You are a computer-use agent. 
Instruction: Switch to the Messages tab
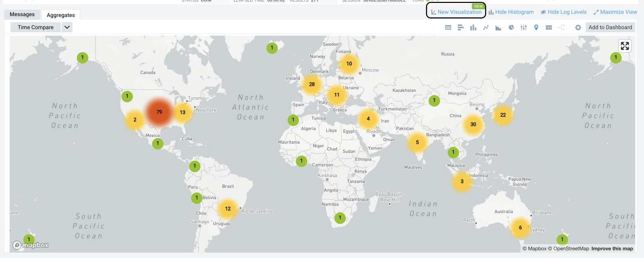[22, 14]
